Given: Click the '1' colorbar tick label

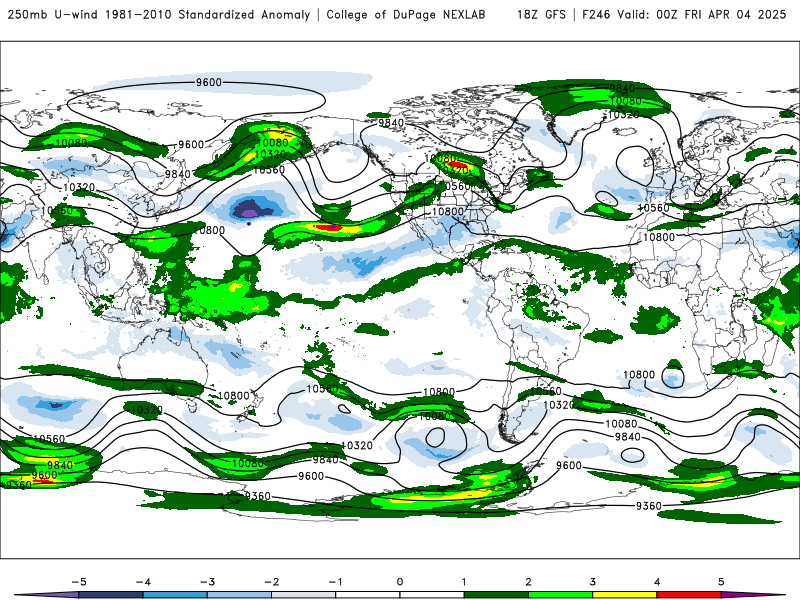Looking at the screenshot, I should click(464, 582).
